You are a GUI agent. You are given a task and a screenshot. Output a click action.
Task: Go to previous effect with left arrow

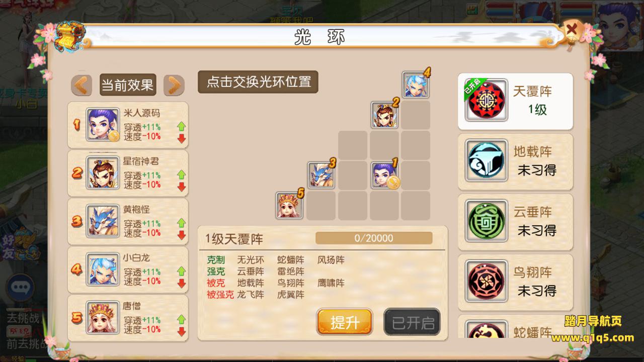(82, 85)
